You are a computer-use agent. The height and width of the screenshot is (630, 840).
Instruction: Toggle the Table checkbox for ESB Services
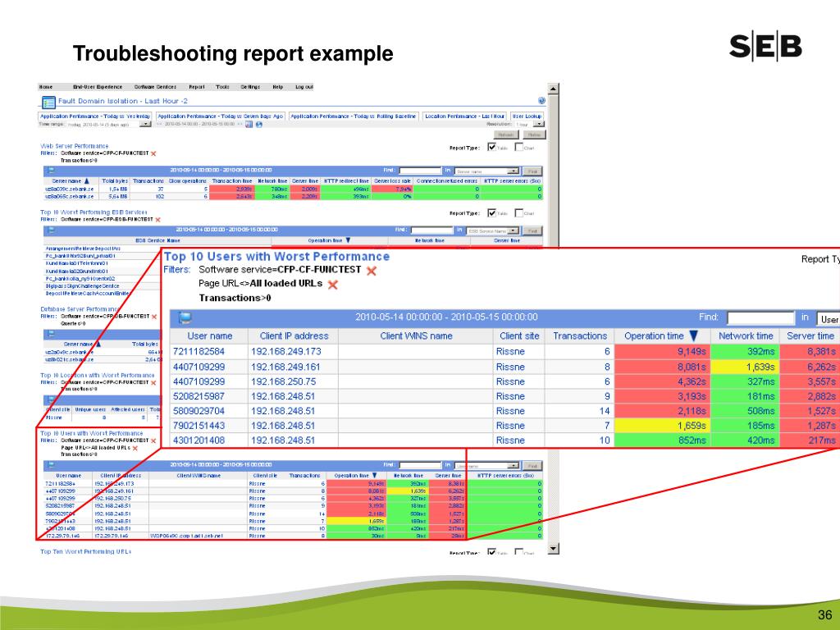[492, 213]
